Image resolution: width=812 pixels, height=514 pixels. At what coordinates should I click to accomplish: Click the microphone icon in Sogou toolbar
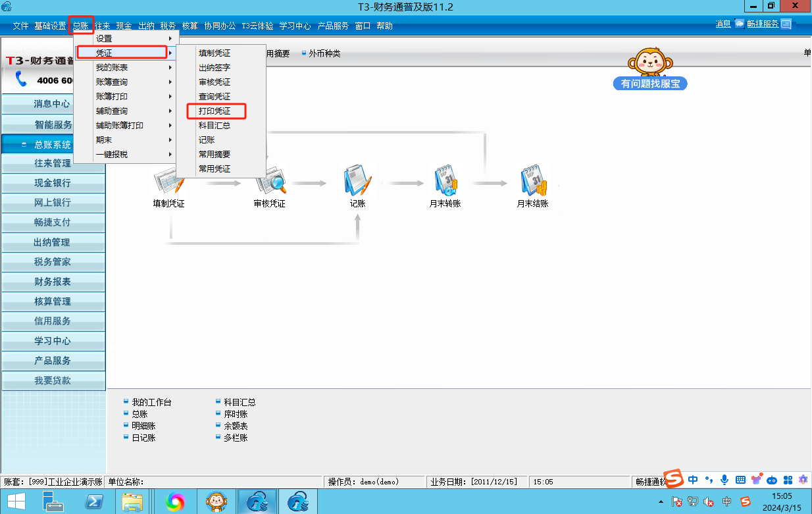tap(724, 480)
